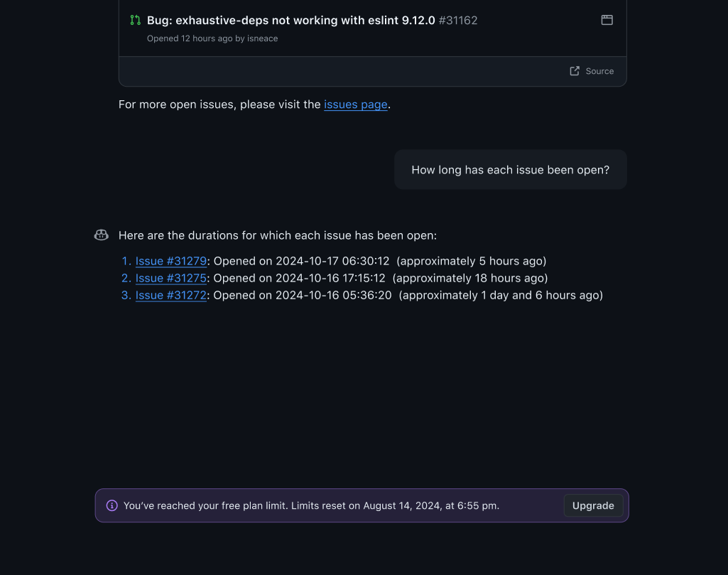This screenshot has height=575, width=728.
Task: Open the Source label in card footer
Action: point(599,71)
